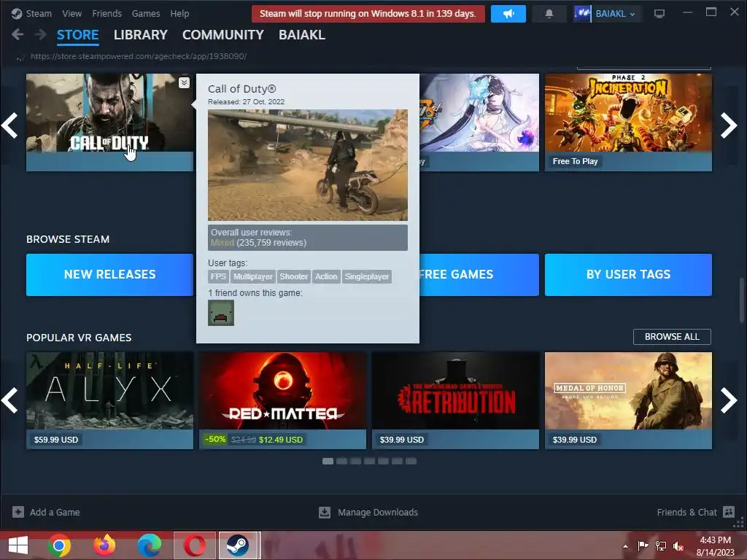Click the store page vertical scrollbar
747x560 pixels.
coord(742,300)
